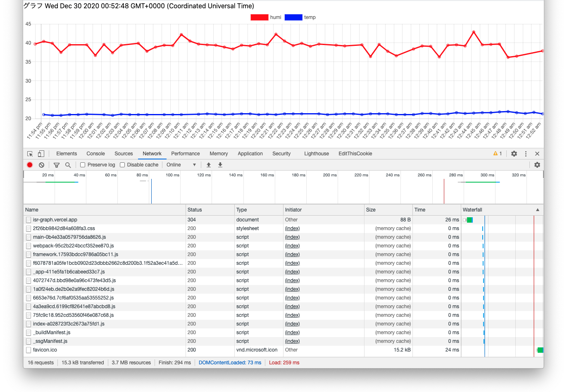This screenshot has height=392, width=567.
Task: Sort requests by Time column header
Action: pyautogui.click(x=437, y=210)
